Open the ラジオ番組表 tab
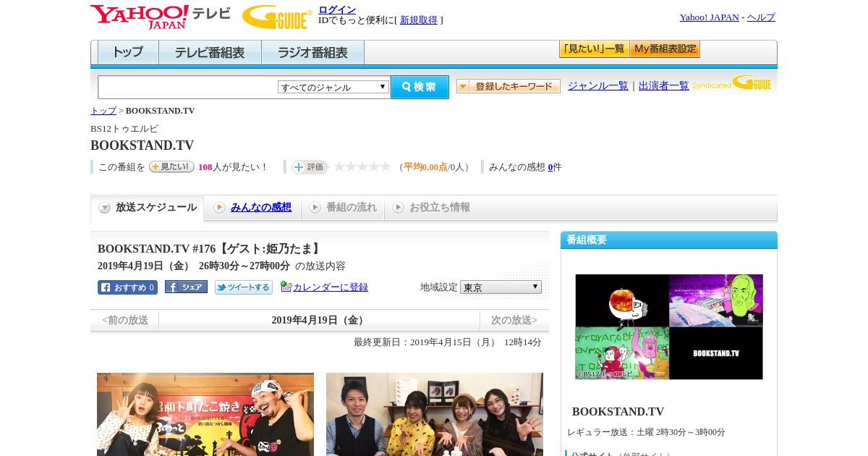The height and width of the screenshot is (456, 868). pyautogui.click(x=312, y=53)
